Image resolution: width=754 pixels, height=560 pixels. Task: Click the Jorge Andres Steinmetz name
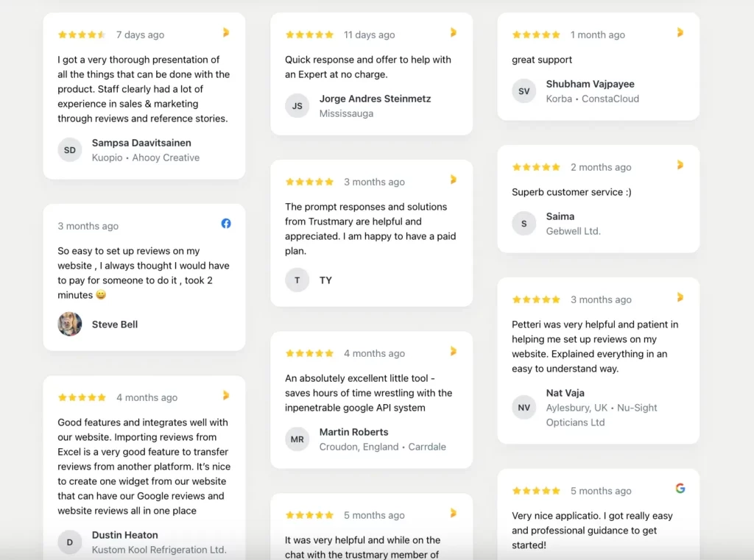375,99
